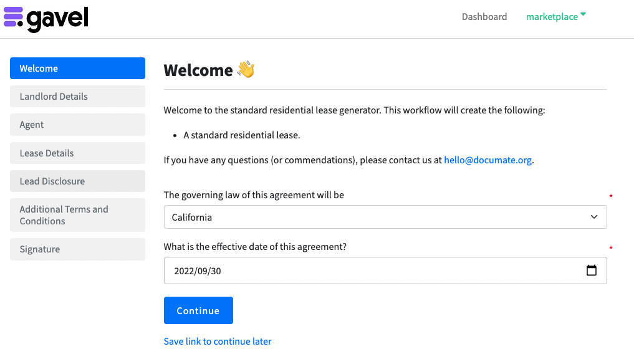Open the calendar date picker icon

(x=591, y=270)
